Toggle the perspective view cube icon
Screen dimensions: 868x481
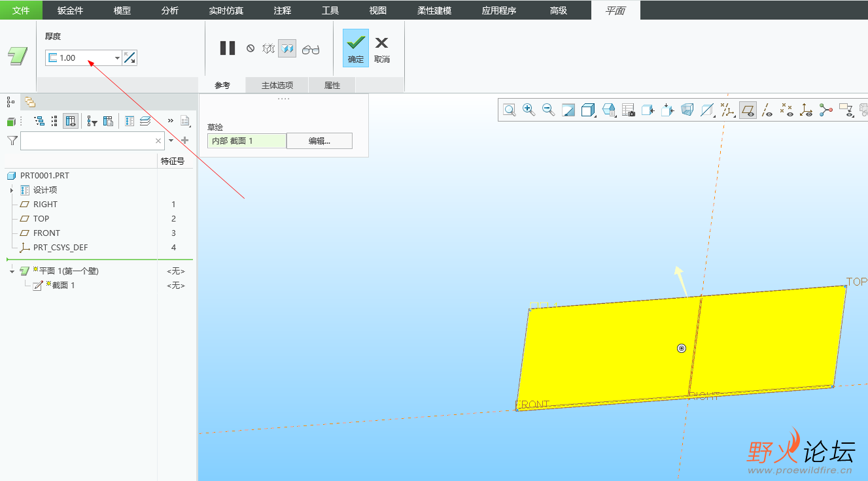pyautogui.click(x=687, y=110)
